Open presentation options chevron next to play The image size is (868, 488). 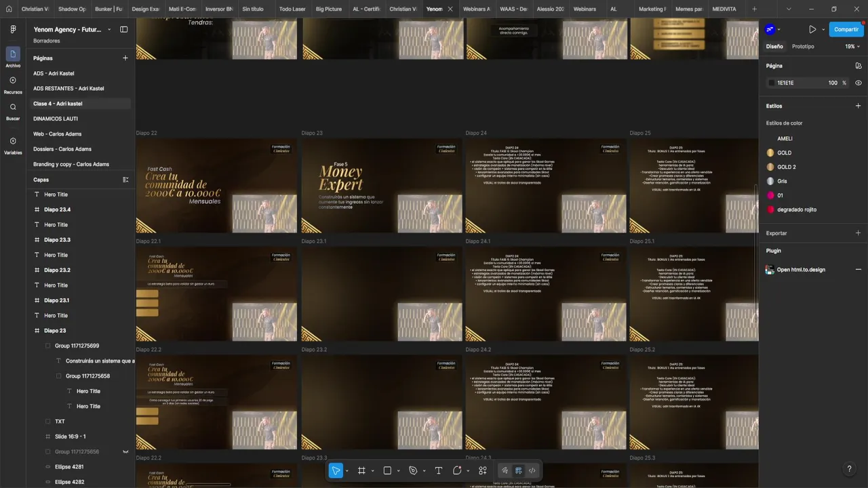point(823,30)
